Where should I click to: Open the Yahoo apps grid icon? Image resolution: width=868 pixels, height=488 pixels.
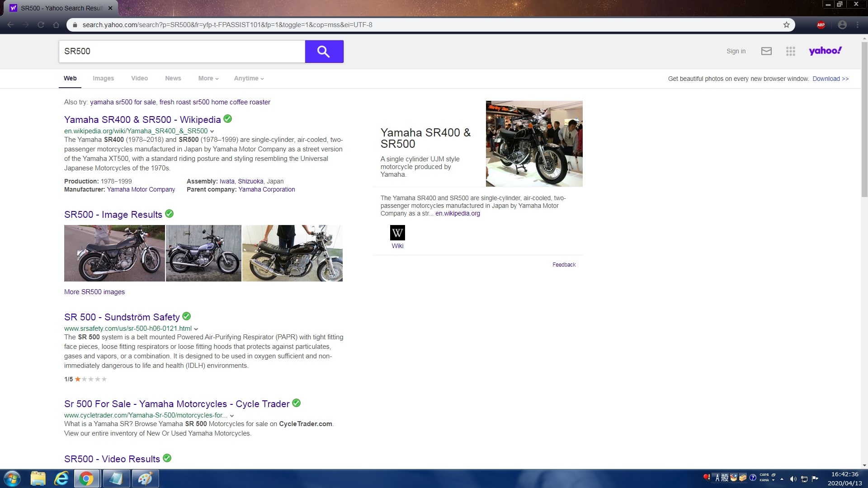click(x=790, y=51)
